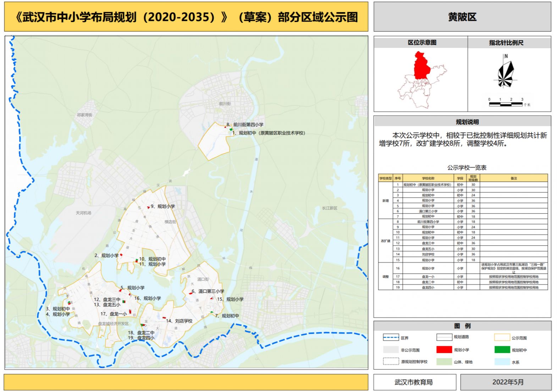This screenshot has width=557, height=392.
Task: Click the 区位示意图 panel heading
Action: tap(422, 43)
